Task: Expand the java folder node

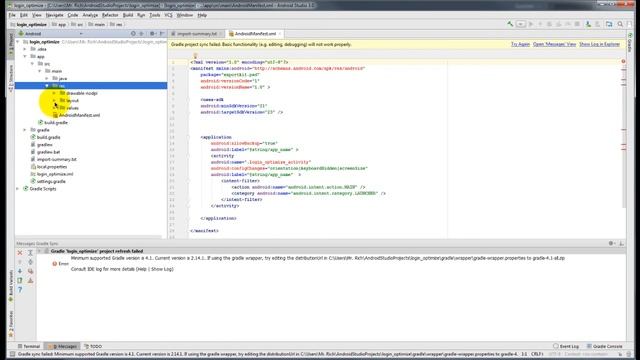Action: (47, 78)
